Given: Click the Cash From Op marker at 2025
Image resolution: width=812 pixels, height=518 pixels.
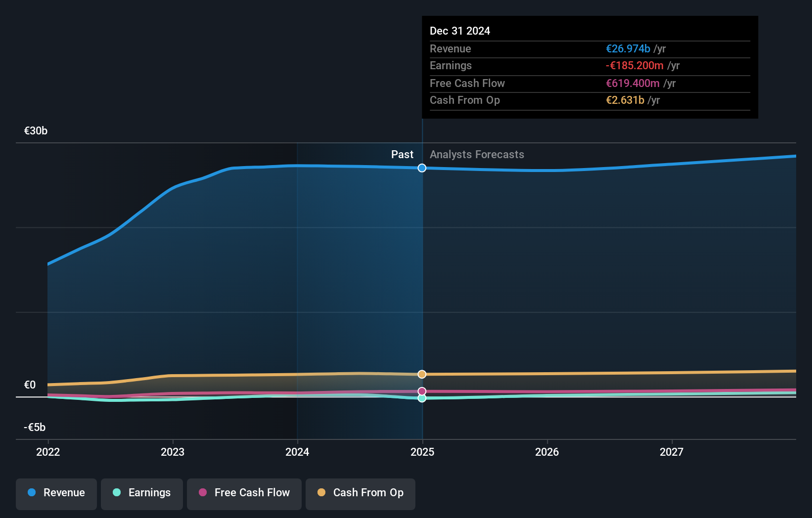Looking at the screenshot, I should tap(422, 374).
